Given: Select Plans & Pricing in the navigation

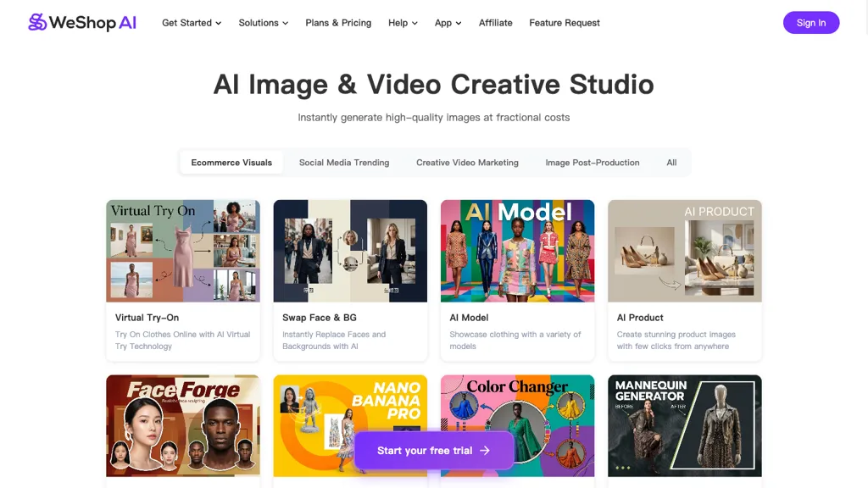Looking at the screenshot, I should click(x=338, y=23).
